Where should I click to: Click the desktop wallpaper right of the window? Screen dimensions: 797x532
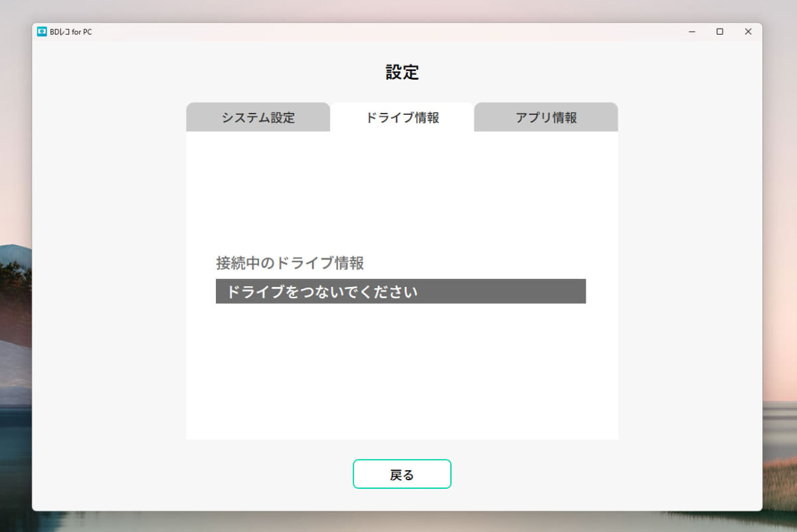782,266
